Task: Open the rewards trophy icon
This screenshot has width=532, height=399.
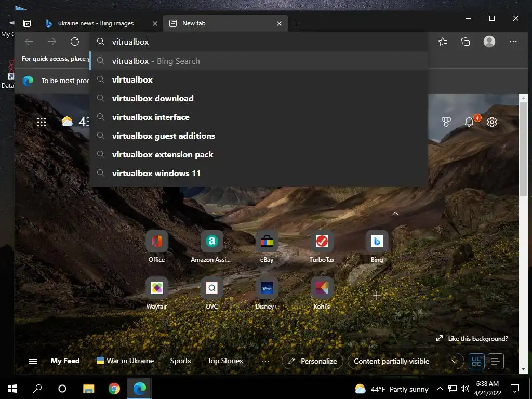Action: [x=446, y=122]
